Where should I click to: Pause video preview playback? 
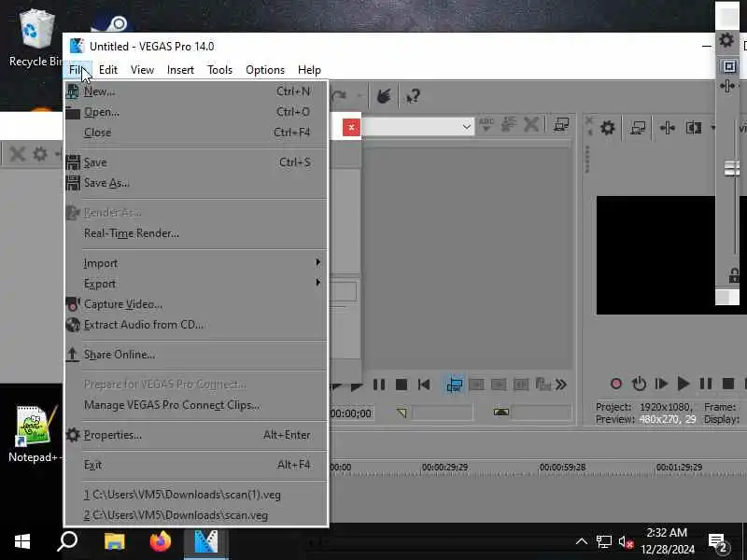[x=706, y=384]
